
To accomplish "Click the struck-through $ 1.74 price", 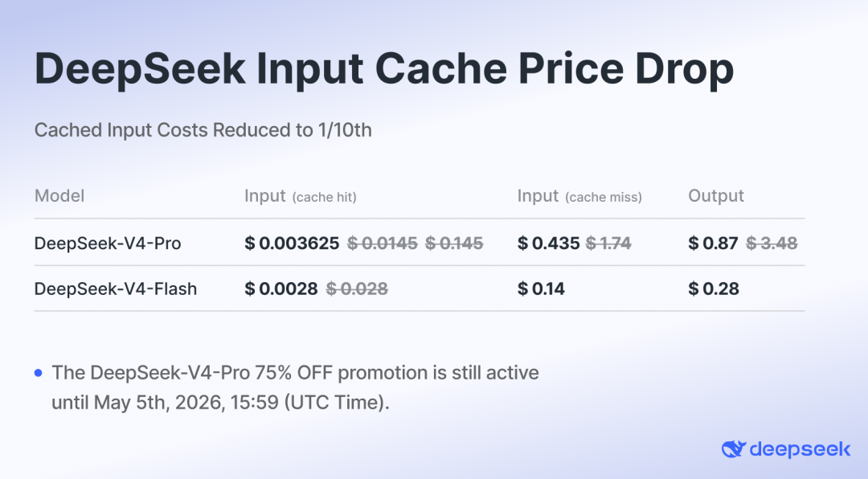I will (x=608, y=244).
